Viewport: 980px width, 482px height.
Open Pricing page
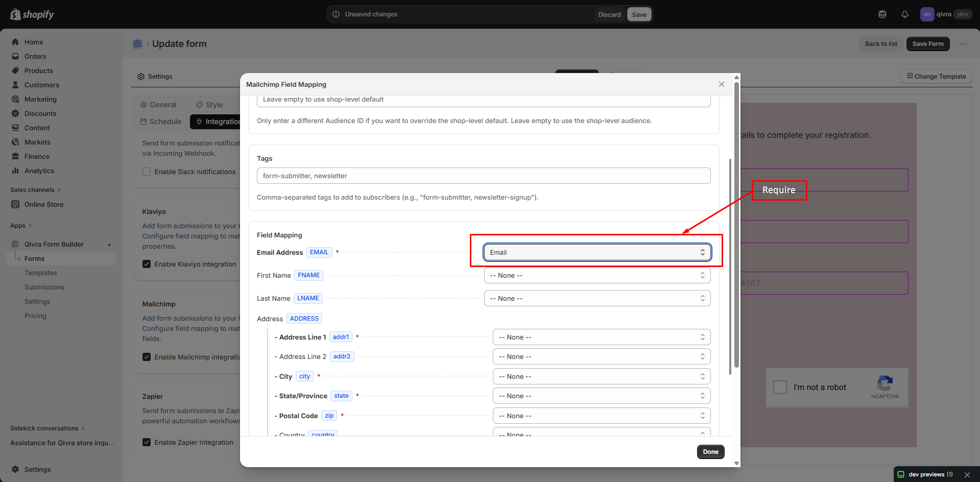tap(35, 316)
